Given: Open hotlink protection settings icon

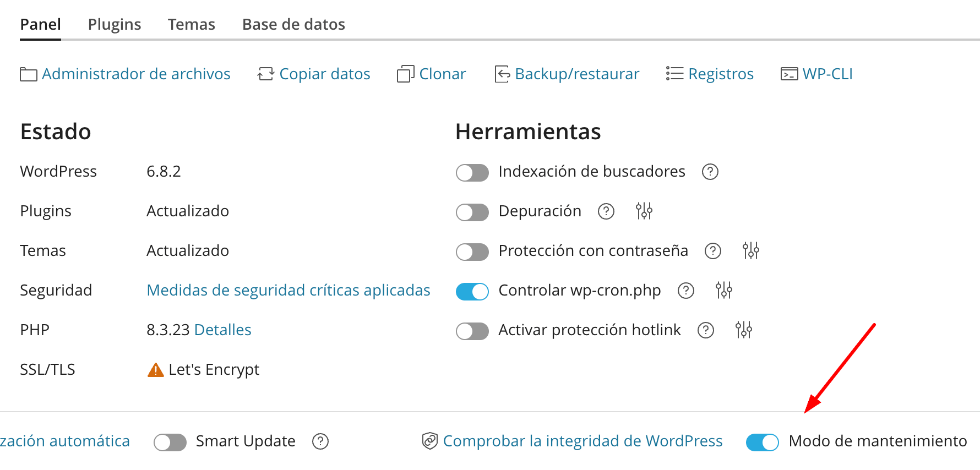Looking at the screenshot, I should [744, 330].
